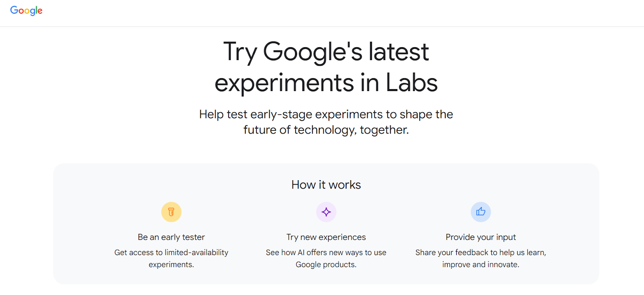Click the Google logo in the header
This screenshot has width=644, height=295.
click(26, 10)
